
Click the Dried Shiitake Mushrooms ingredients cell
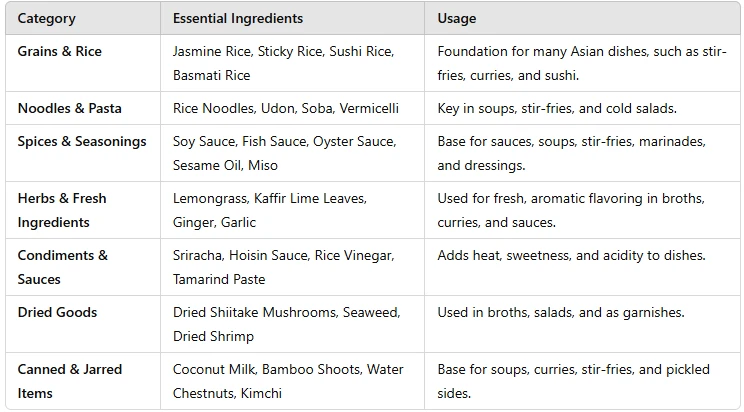coord(292,324)
